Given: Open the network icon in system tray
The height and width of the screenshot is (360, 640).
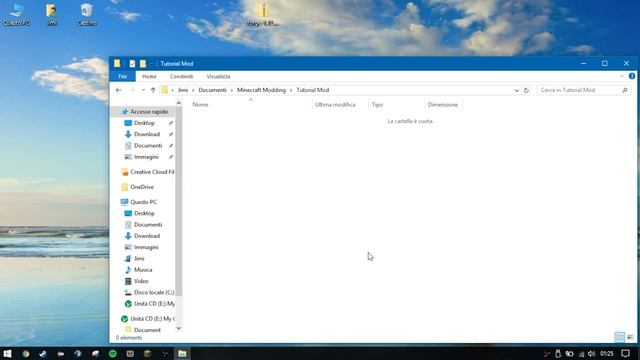Looking at the screenshot, I should click(x=581, y=354).
